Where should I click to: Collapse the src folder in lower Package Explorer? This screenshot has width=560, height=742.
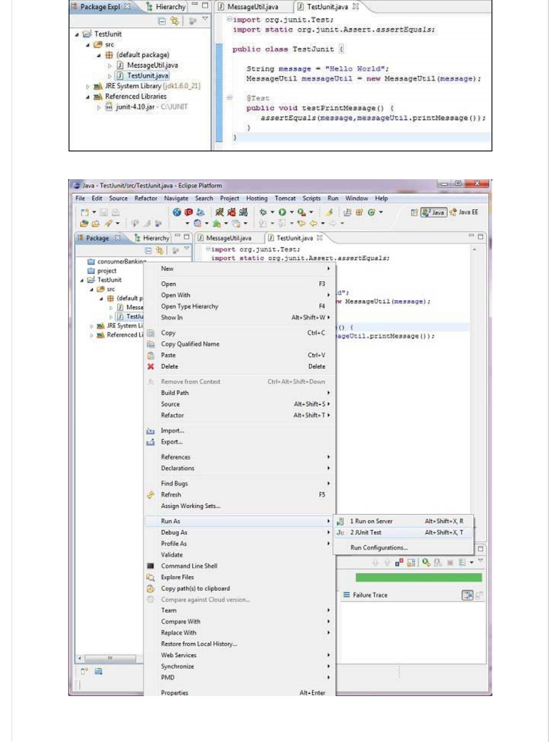click(x=92, y=290)
